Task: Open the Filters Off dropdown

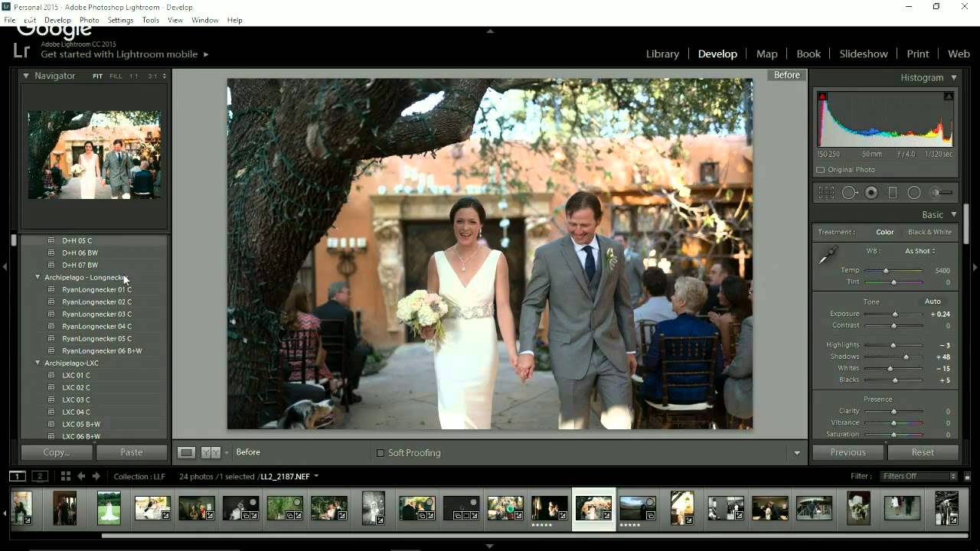Action: point(919,476)
